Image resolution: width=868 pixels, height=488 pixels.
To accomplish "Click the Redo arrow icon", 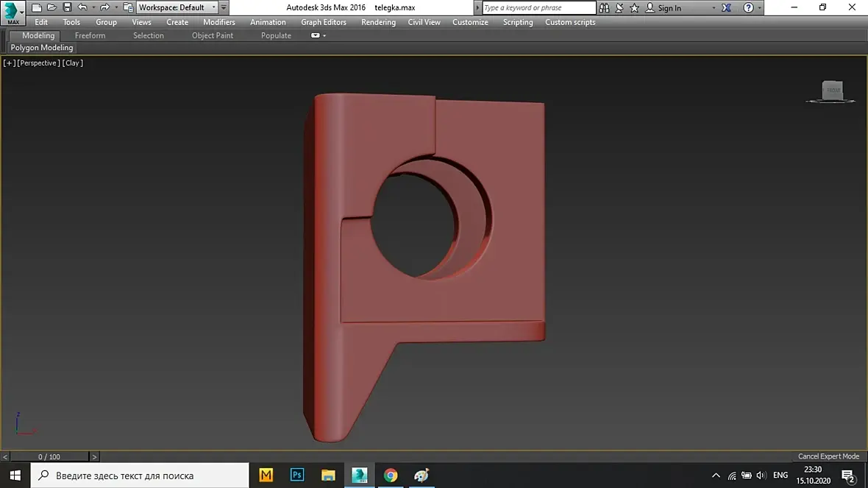I will pyautogui.click(x=104, y=7).
